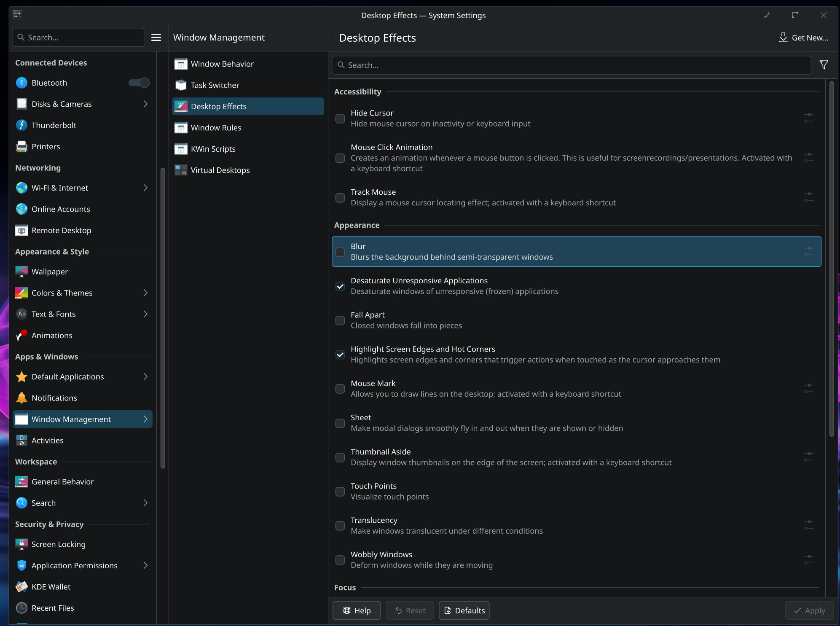Open the hamburger menu beside the sidebar search
Viewport: 840px width, 626px height.
pos(156,38)
